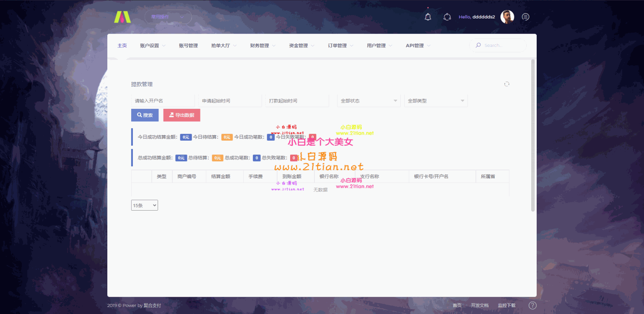Click the 总待结算 label
Viewport: 644px width, 314px height.
click(x=199, y=158)
